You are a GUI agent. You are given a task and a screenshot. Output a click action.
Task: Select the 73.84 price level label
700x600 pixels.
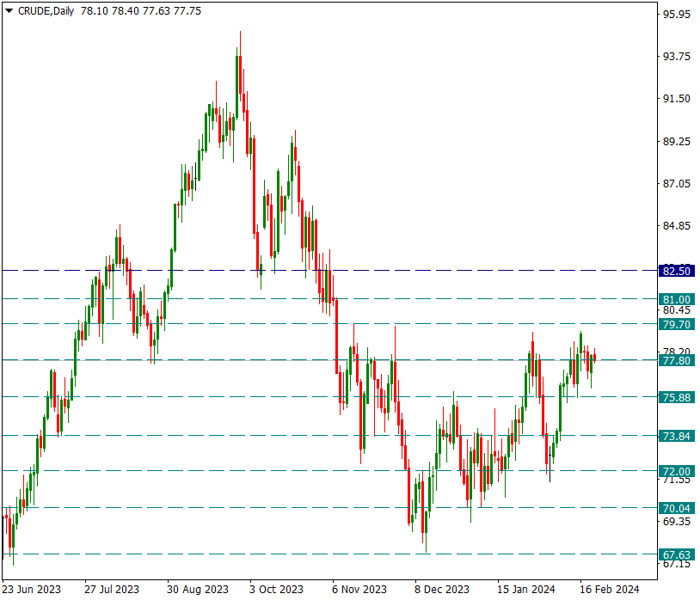tap(676, 437)
